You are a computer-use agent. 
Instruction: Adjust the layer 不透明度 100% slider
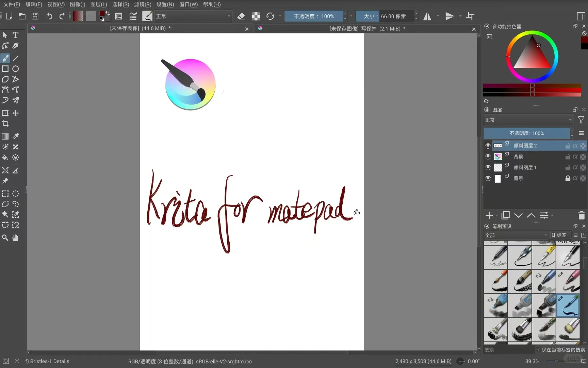[x=526, y=133]
